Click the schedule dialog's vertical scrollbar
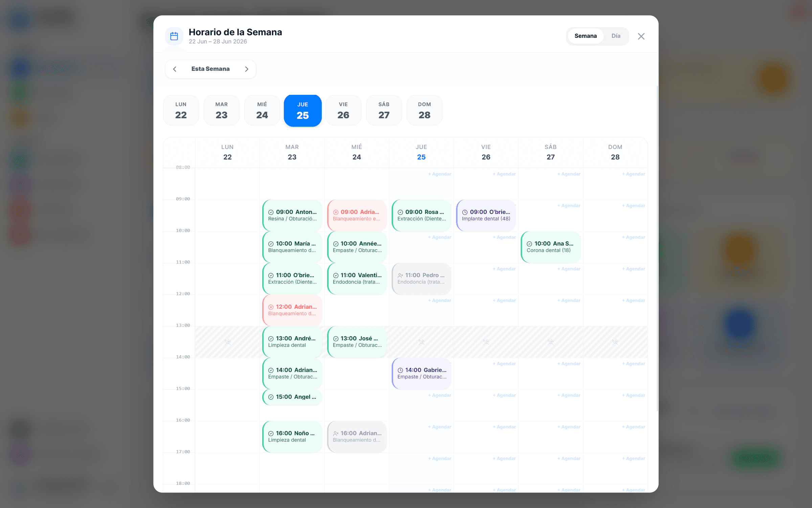Screen dimensions: 812x508 657,249
